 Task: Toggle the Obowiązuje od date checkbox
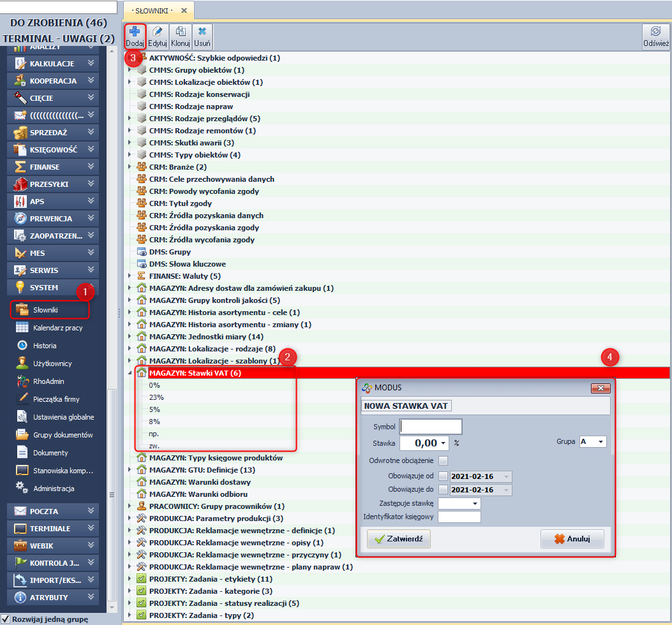pyautogui.click(x=444, y=476)
